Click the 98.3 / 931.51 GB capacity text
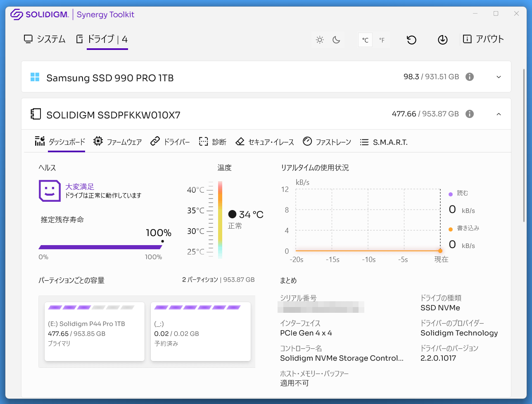The width and height of the screenshot is (532, 404). tap(431, 77)
